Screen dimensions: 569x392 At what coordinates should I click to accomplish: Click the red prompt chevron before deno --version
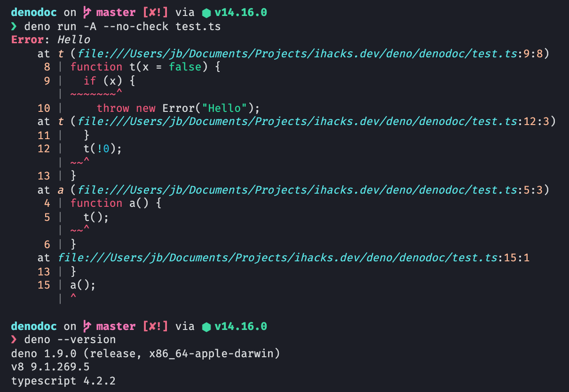15,340
